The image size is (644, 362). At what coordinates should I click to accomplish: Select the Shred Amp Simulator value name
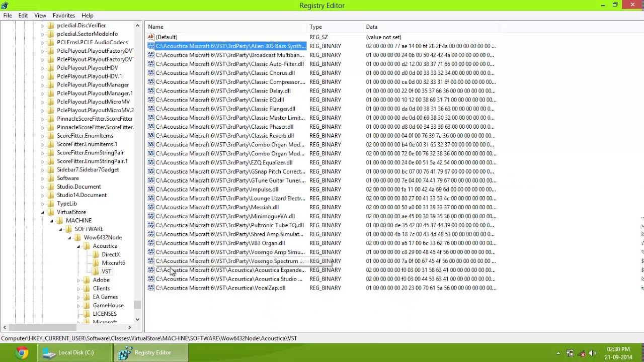coord(229,234)
